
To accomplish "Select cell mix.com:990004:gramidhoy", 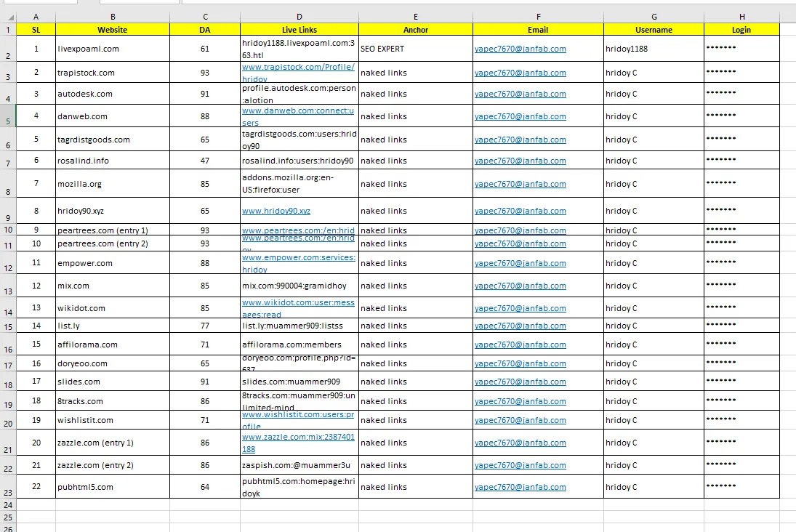I will (299, 286).
